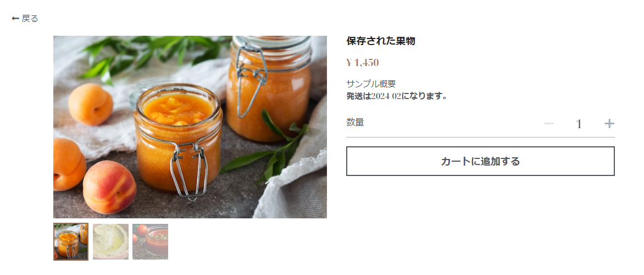
Task: View the red tomato sauce jar thumbnail
Action: [150, 241]
